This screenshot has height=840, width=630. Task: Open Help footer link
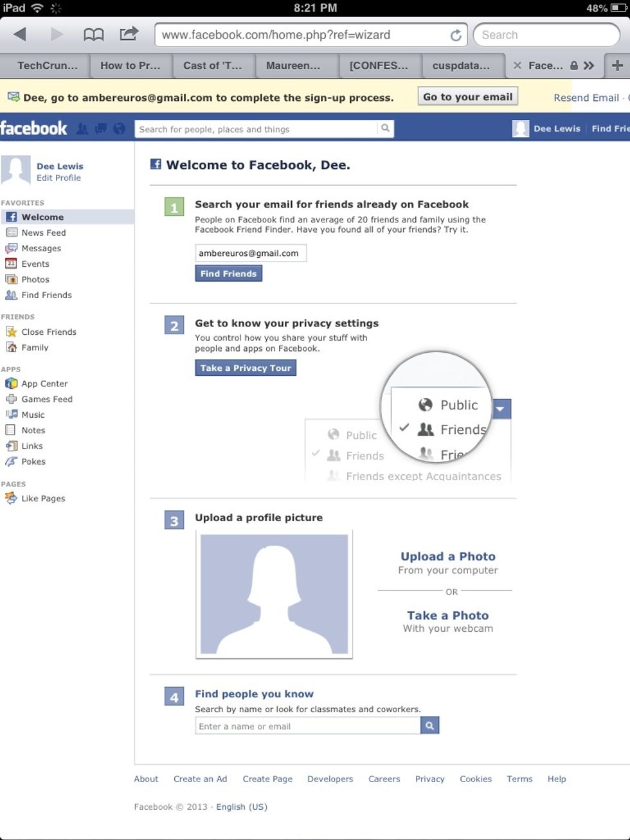pos(557,779)
